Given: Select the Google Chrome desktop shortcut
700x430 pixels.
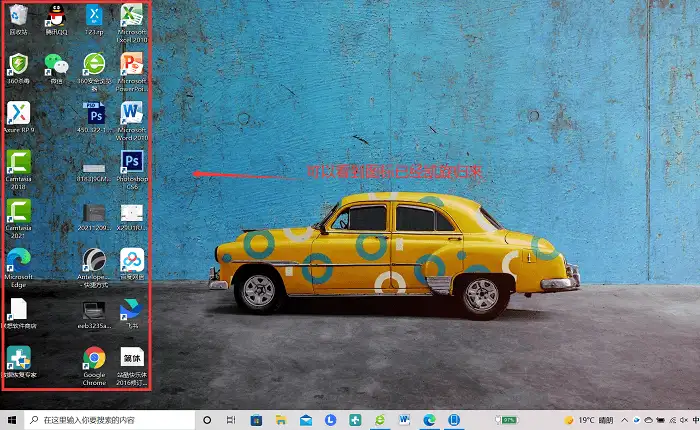Looking at the screenshot, I should click(94, 366).
